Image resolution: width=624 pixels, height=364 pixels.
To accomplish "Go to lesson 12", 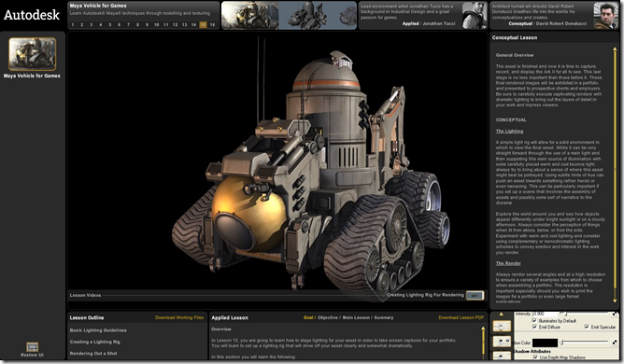I will click(x=175, y=24).
